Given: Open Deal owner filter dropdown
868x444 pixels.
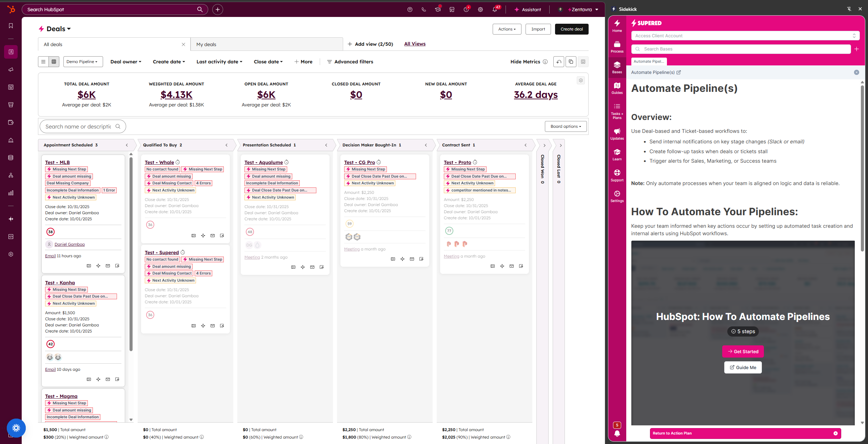Looking at the screenshot, I should [126, 62].
